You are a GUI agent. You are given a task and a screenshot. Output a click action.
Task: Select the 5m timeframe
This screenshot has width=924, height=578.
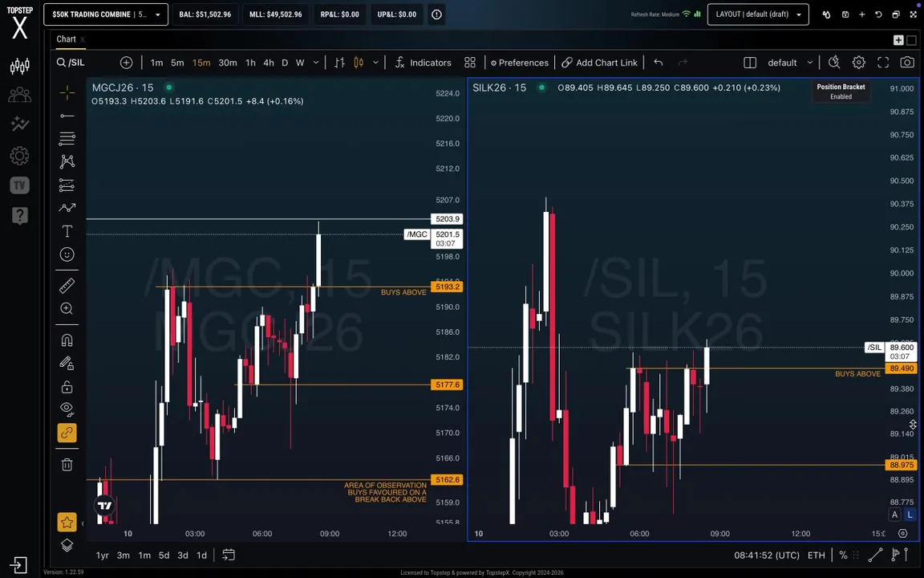(176, 63)
